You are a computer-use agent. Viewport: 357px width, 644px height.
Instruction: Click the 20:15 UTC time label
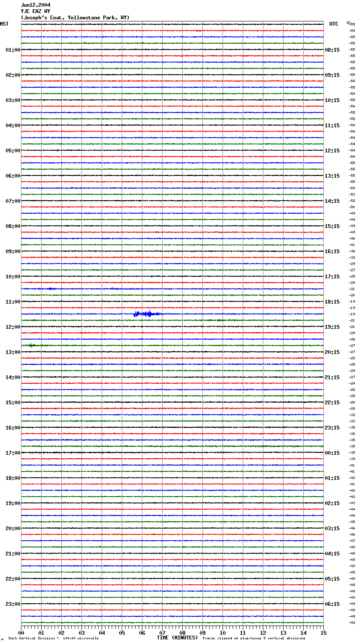point(332,352)
